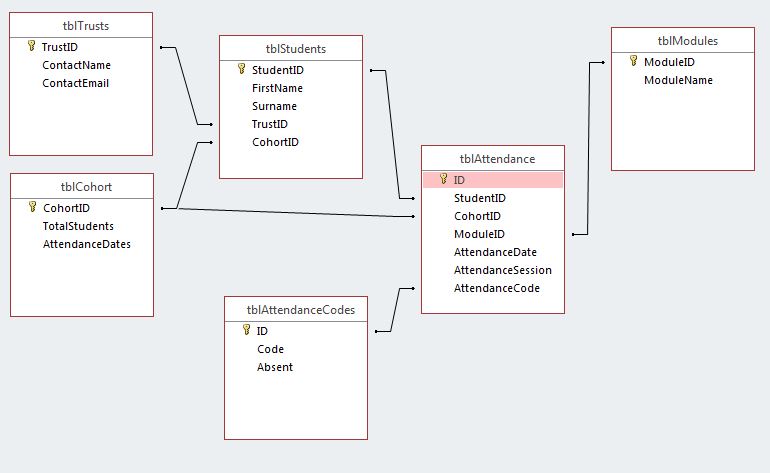Select the highlighted ID field in tblAttendance

tap(493, 180)
